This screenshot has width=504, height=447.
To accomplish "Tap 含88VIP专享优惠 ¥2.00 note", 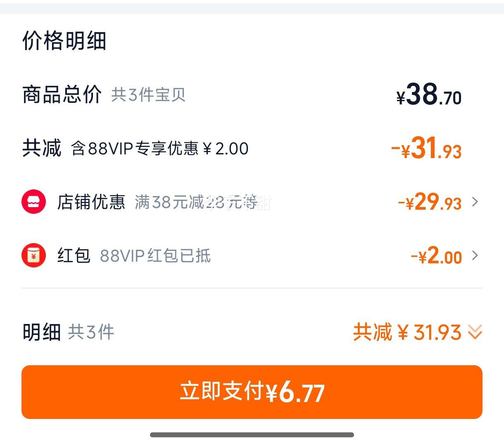I will coord(160,149).
